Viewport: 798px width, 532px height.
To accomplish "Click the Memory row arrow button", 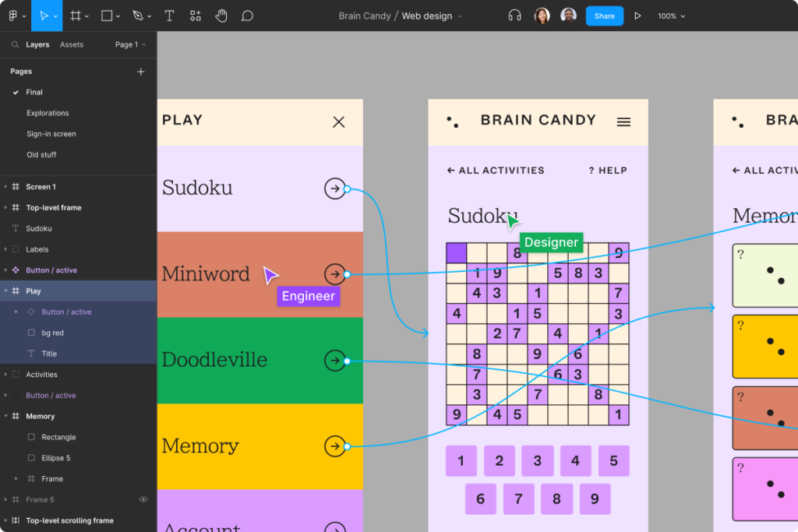I will coord(335,446).
